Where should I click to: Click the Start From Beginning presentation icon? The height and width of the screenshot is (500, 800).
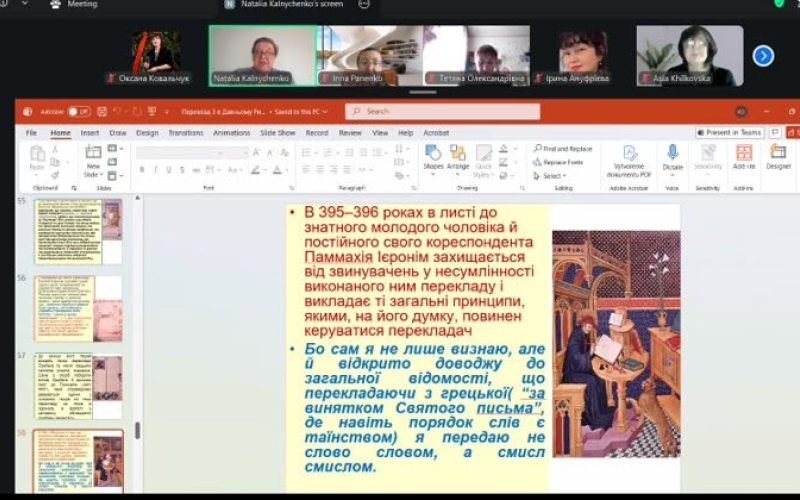152,111
